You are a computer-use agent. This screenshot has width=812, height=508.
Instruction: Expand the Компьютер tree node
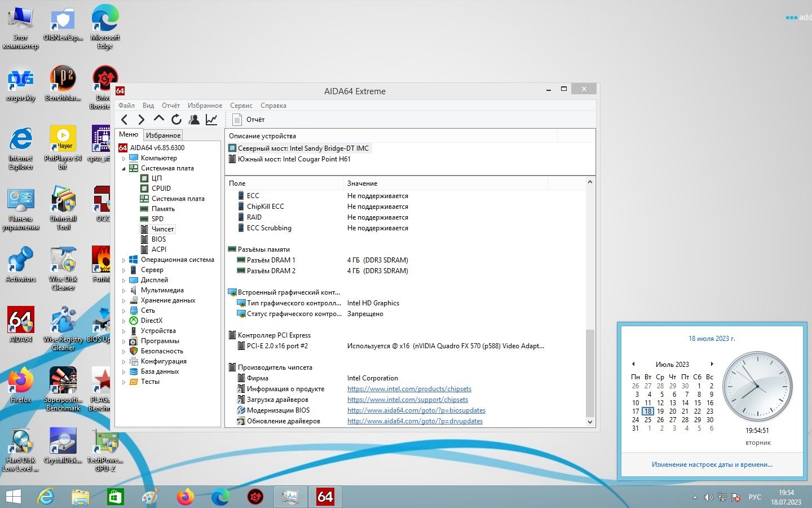tap(124, 159)
